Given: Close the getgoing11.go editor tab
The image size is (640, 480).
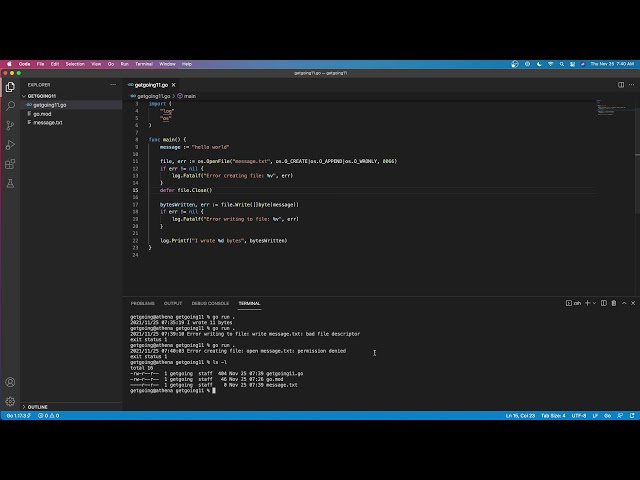Looking at the screenshot, I should pyautogui.click(x=173, y=85).
